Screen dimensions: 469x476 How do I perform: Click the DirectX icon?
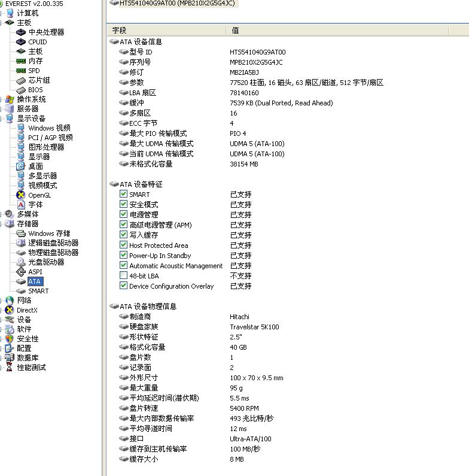point(10,310)
